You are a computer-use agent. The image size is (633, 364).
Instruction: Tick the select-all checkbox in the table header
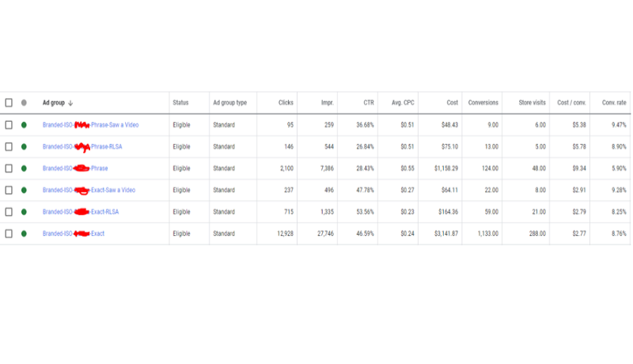pyautogui.click(x=9, y=103)
